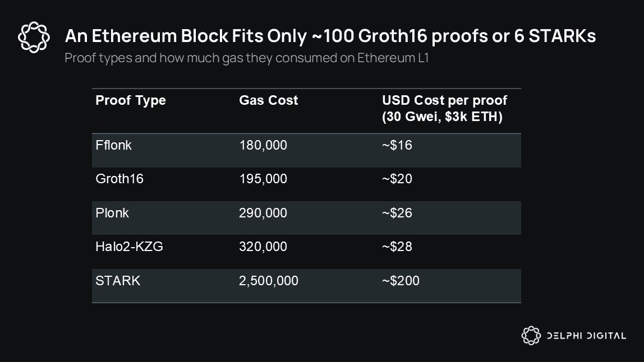Select the DELPHI DIGITAL wordmark text
Screen dimensions: 644x362
[587, 336]
